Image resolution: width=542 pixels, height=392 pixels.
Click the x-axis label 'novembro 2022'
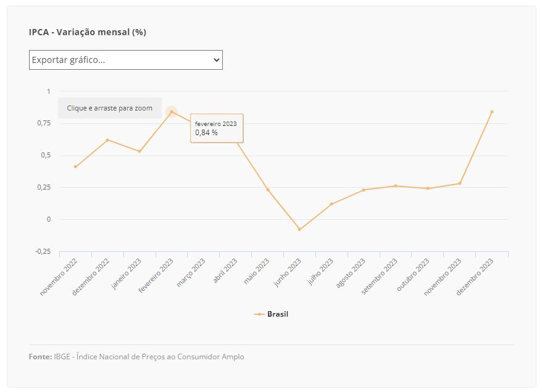coord(59,277)
